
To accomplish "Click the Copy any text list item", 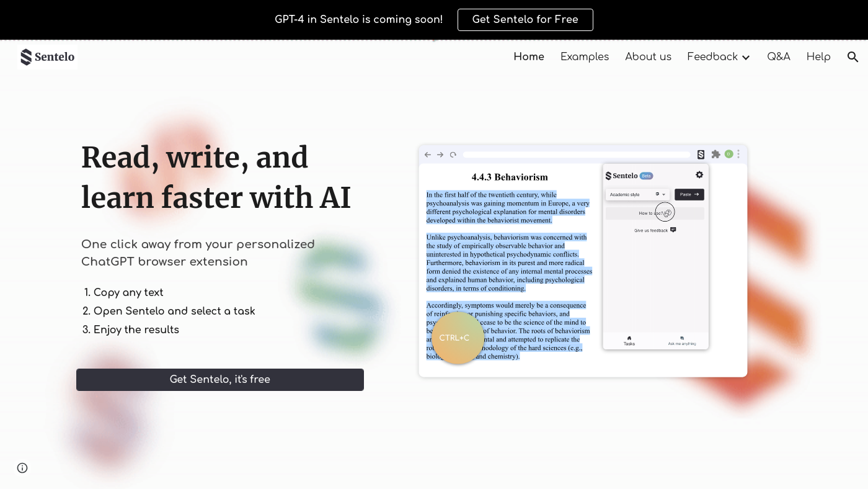I will click(128, 293).
